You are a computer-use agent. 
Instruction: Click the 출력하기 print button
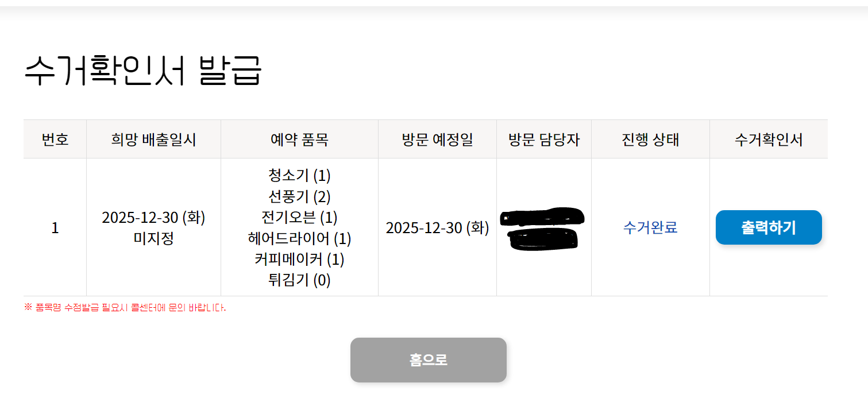[x=768, y=227]
